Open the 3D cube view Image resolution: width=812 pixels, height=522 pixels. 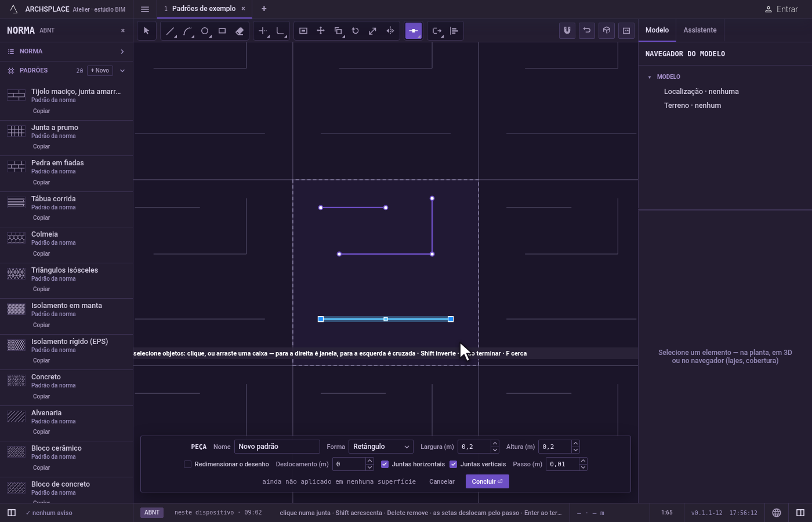607,31
